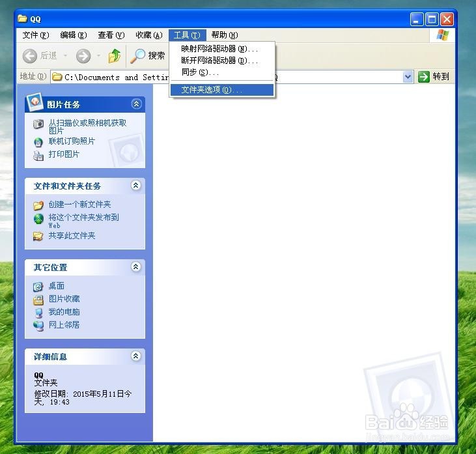
Task: Open the Search (搜索) magnifier tool
Action: (x=138, y=56)
